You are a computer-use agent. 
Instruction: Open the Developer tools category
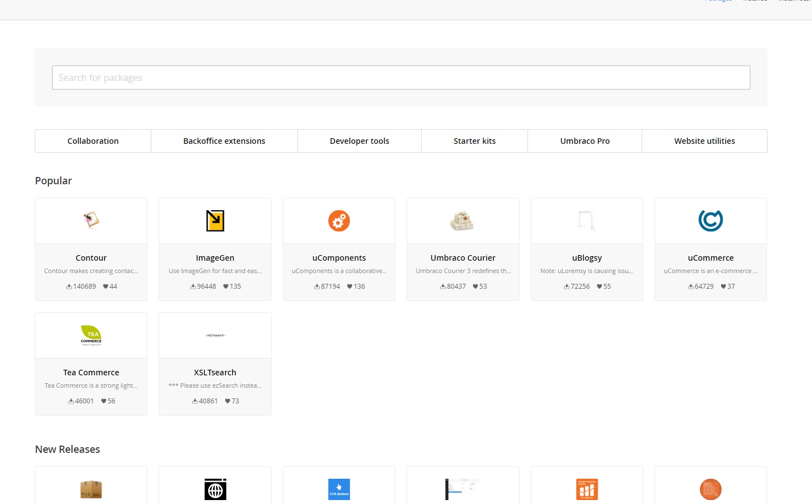point(359,141)
